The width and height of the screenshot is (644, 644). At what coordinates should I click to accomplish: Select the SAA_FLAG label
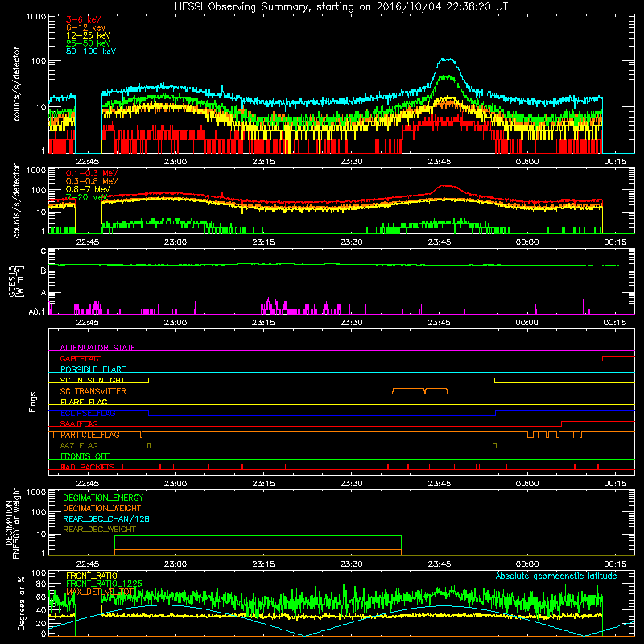tap(79, 424)
